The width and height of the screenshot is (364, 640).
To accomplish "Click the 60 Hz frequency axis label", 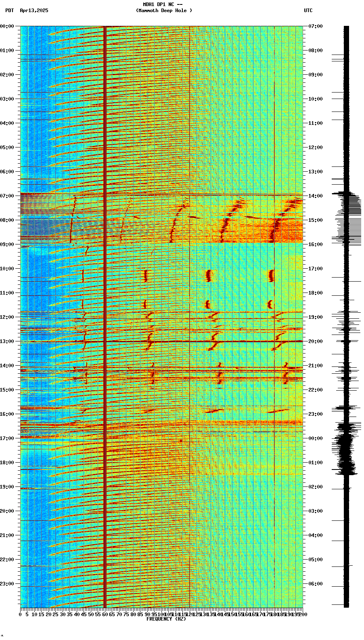I will 105,615.
